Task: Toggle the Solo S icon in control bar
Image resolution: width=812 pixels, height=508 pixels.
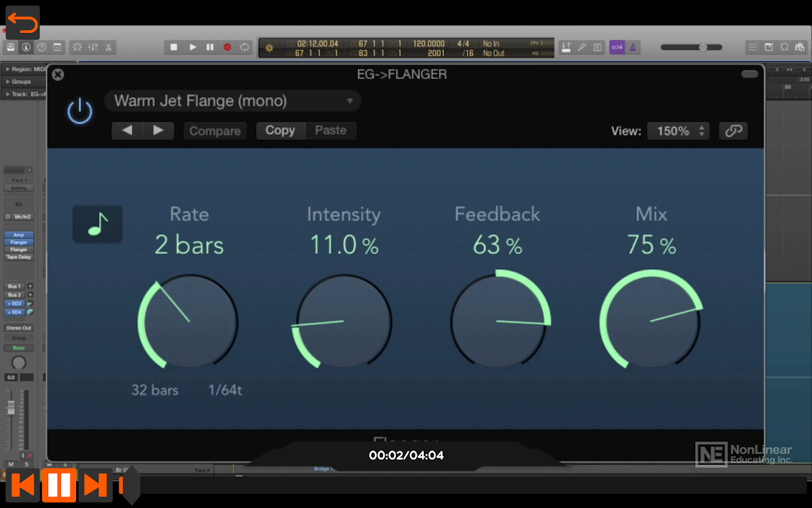Action: click(598, 47)
